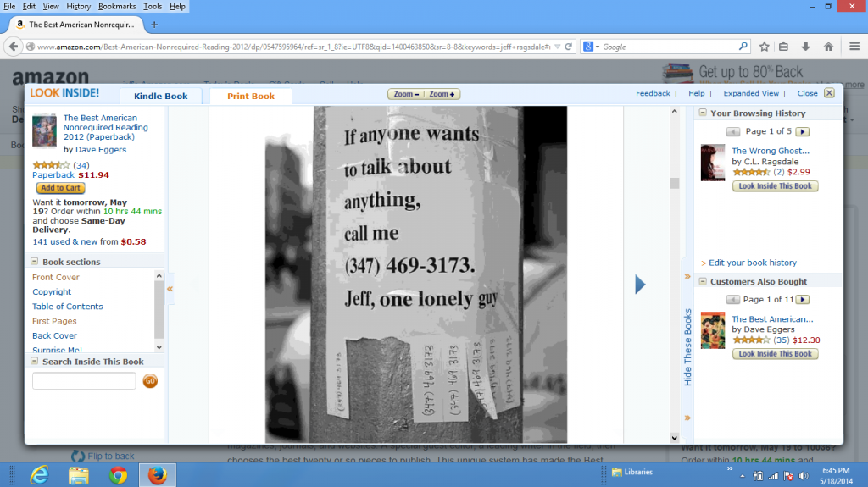Click the Zoom + button
The image size is (868, 487).
[x=442, y=94]
